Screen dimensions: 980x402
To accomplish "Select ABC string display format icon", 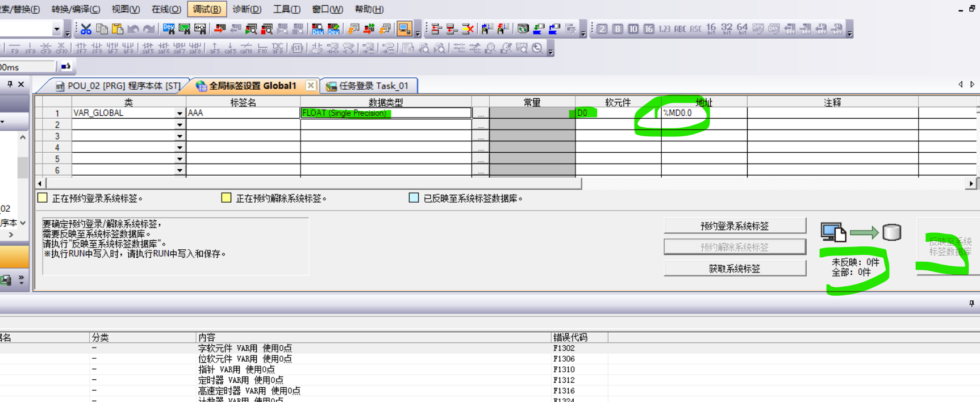I will pos(680,29).
